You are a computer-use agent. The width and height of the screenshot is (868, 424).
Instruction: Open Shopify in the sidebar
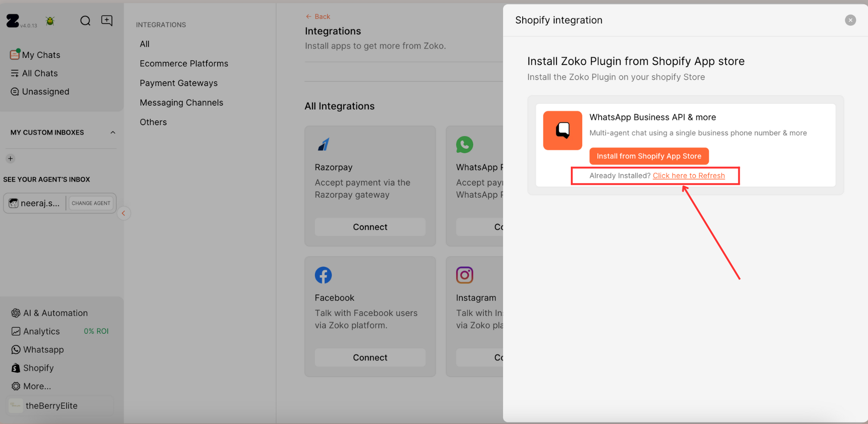32,368
